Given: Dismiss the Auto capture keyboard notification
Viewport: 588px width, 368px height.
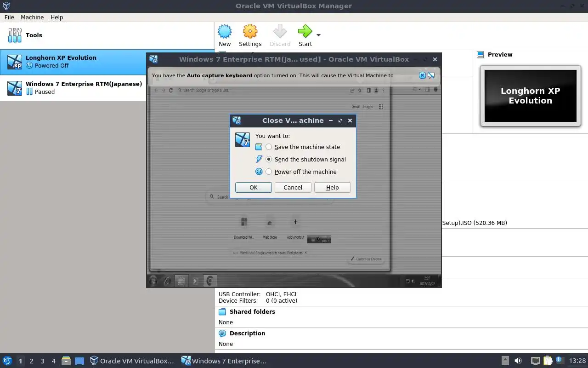Looking at the screenshot, I should point(422,75).
